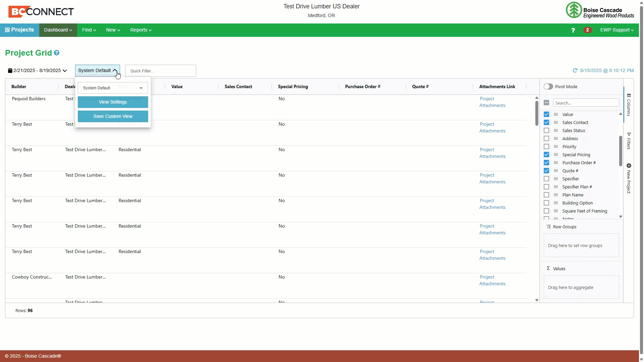Click the refresh icon beside the timestamp
Screen dimensions: 644x362
point(575,70)
